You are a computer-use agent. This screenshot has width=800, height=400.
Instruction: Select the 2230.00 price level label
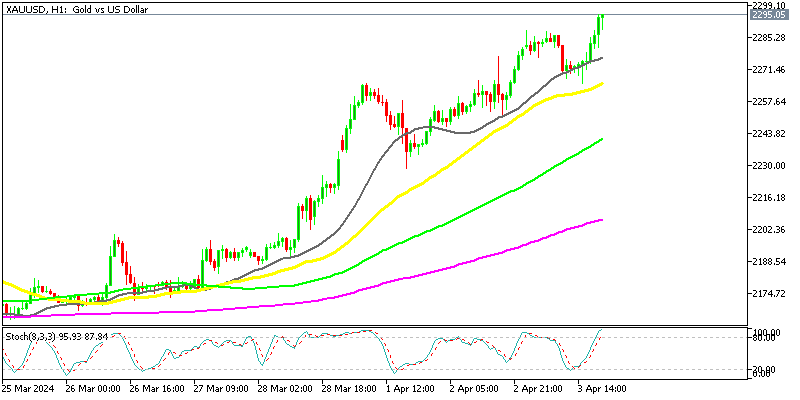point(770,166)
